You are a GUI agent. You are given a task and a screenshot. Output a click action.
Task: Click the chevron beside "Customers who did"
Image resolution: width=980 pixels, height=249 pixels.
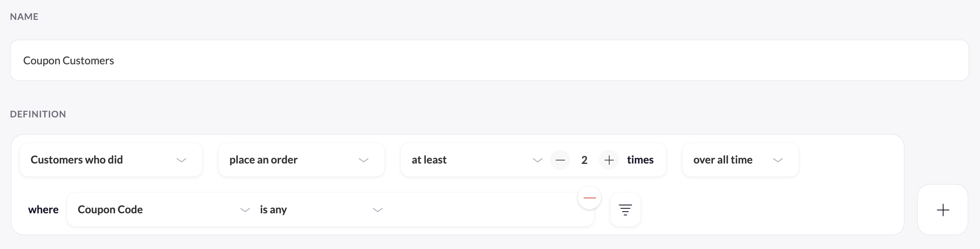(x=181, y=160)
